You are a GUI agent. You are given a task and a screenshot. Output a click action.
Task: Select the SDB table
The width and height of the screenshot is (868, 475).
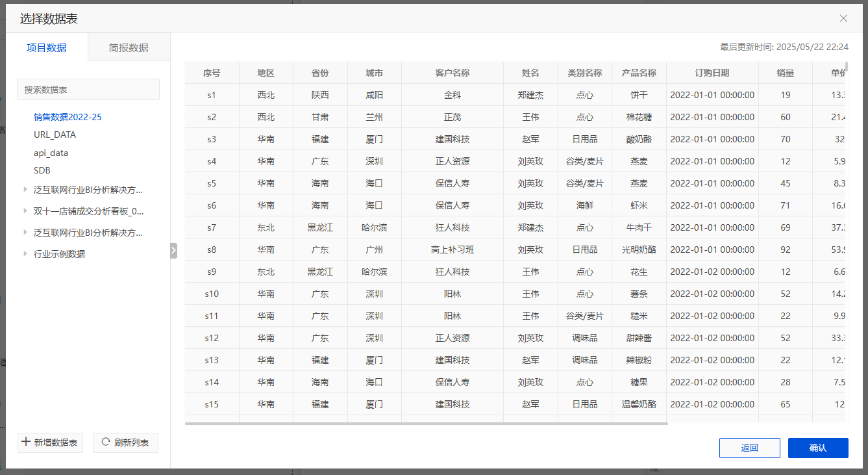tap(42, 170)
